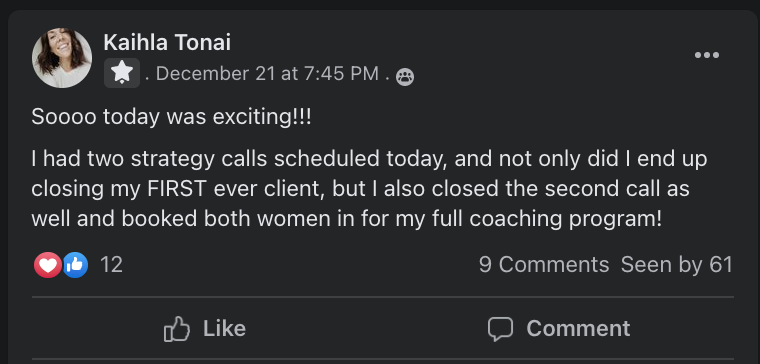
Task: Open the December 21 at 7:45 PM timestamp
Action: pyautogui.click(x=267, y=74)
